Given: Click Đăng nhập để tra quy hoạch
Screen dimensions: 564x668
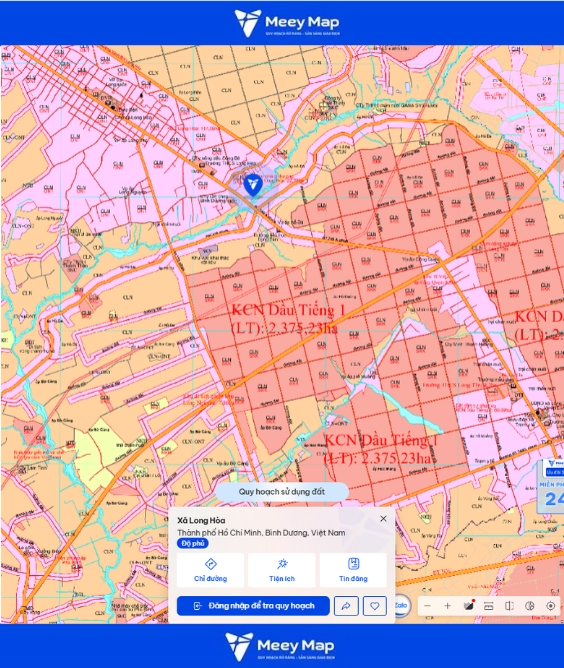Looking at the screenshot, I should [253, 606].
